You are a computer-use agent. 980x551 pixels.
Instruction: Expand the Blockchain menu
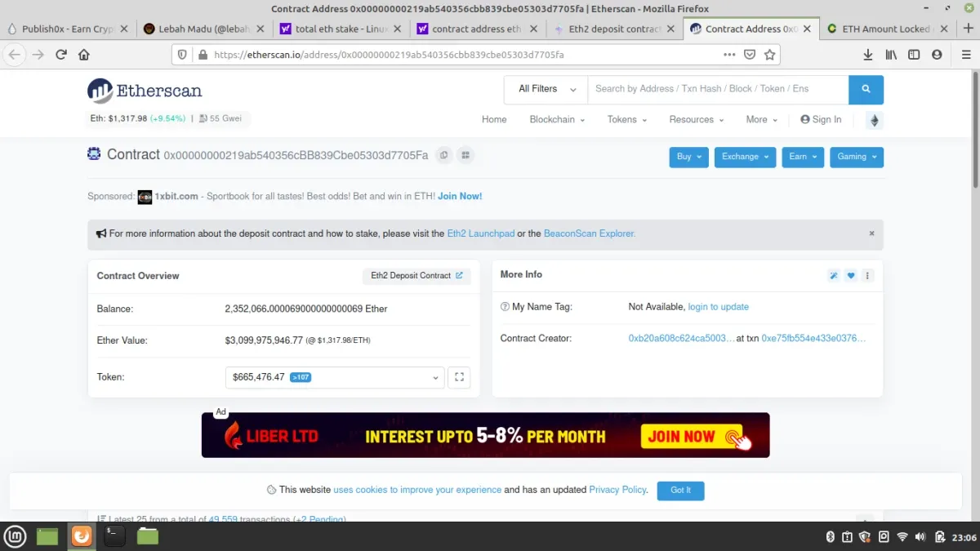(x=557, y=119)
